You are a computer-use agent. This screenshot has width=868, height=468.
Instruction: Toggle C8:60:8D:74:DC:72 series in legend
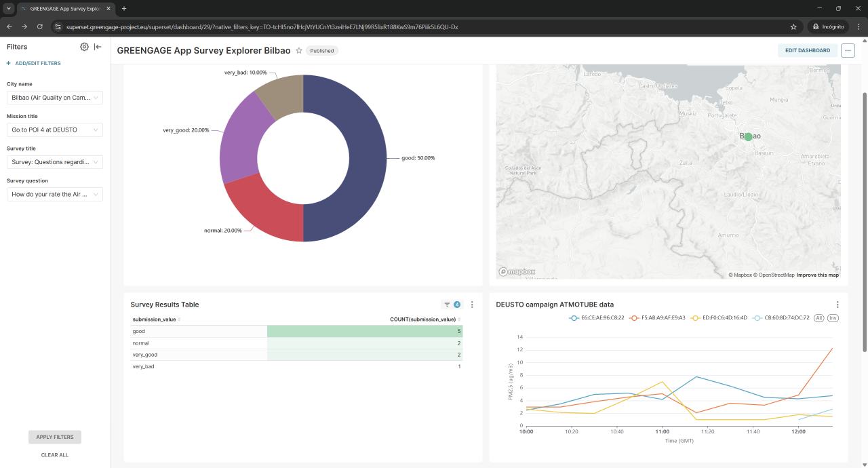coord(781,317)
